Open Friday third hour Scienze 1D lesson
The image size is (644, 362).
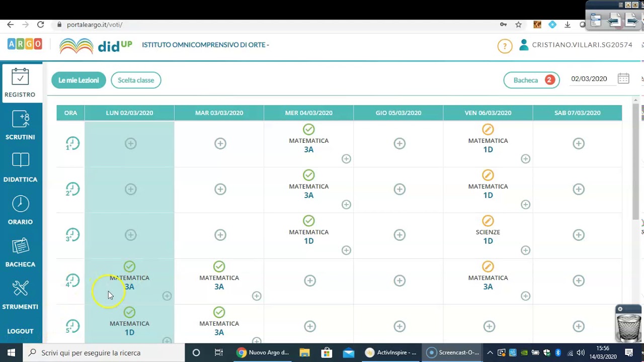click(x=488, y=231)
